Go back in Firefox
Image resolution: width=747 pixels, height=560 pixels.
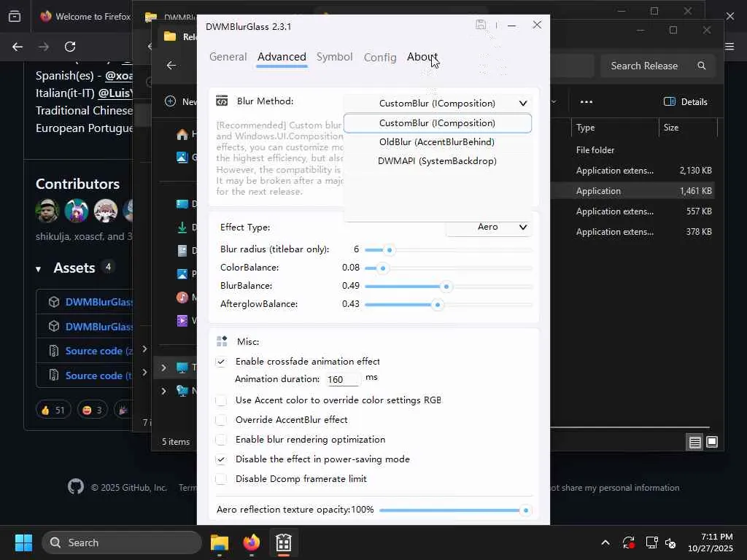coord(18,47)
